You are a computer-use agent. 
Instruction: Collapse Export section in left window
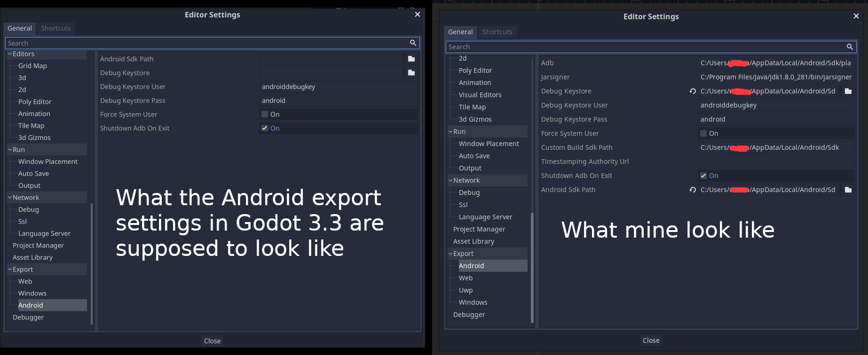[10, 270]
